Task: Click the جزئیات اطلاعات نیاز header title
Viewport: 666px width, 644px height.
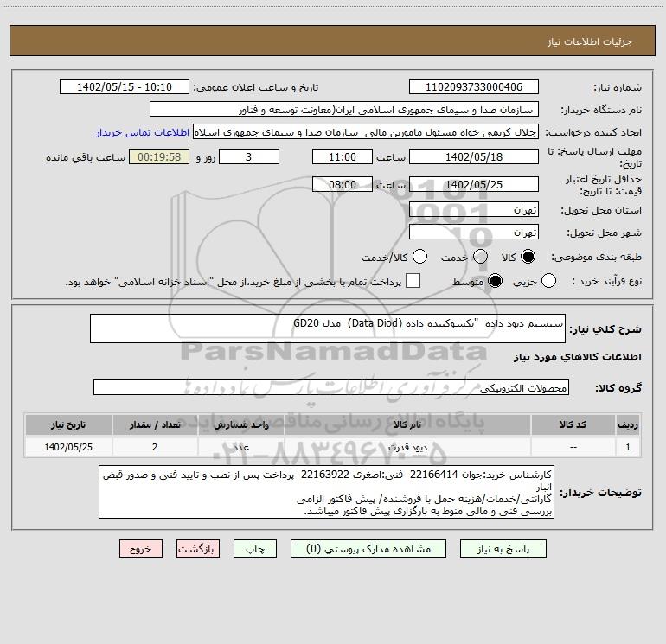Action: pyautogui.click(x=590, y=41)
